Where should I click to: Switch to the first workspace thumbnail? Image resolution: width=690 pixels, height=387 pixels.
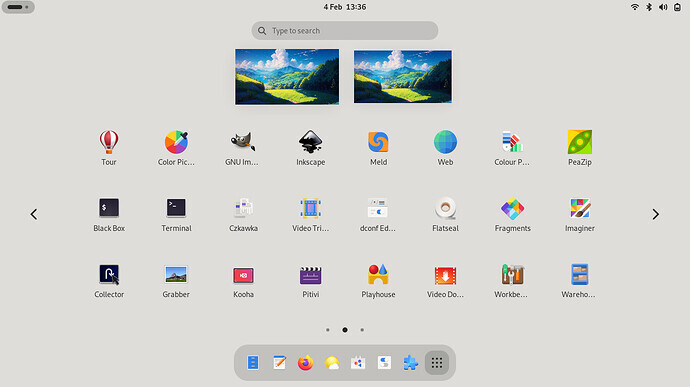pyautogui.click(x=287, y=77)
